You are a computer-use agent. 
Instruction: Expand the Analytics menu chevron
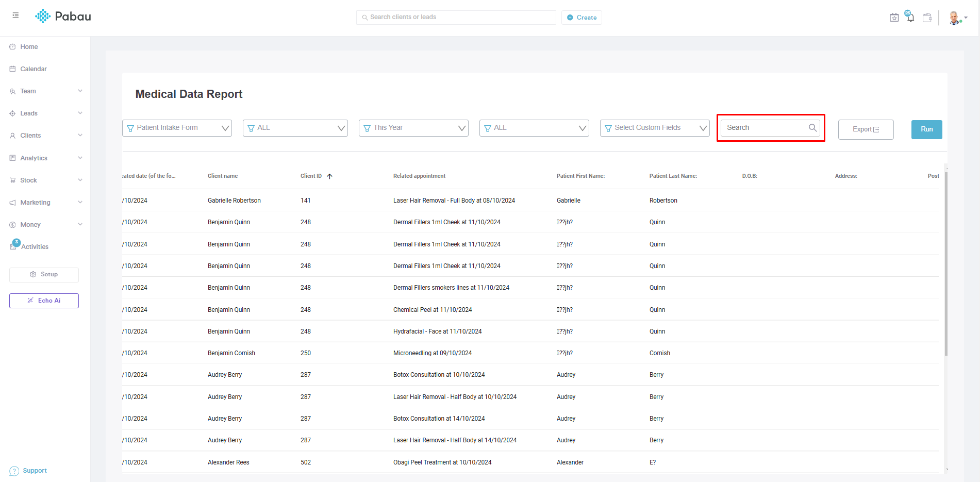pyautogui.click(x=80, y=158)
